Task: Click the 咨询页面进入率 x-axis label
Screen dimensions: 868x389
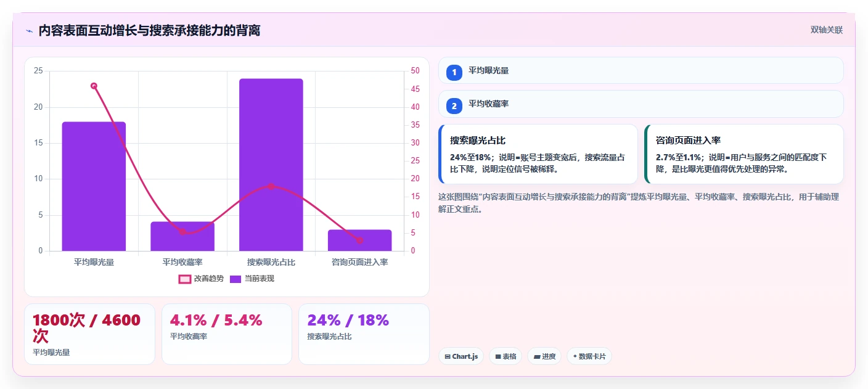Action: tap(360, 262)
